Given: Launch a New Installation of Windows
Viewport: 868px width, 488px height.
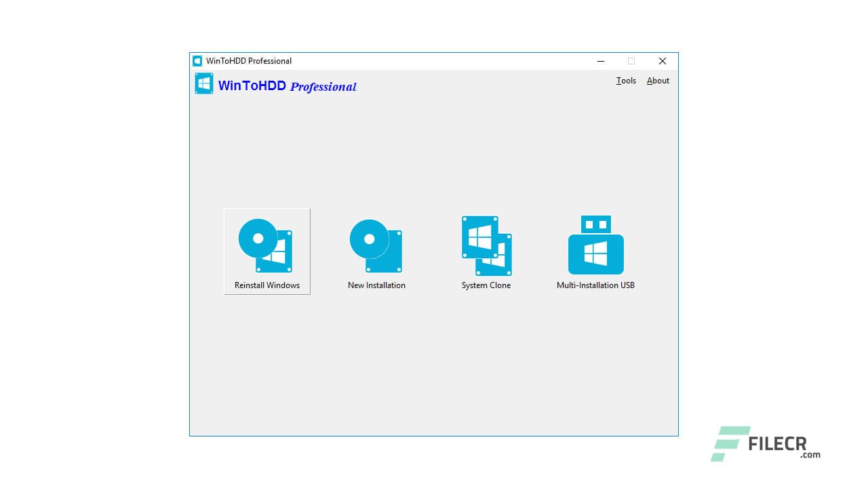Looking at the screenshot, I should pyautogui.click(x=376, y=251).
